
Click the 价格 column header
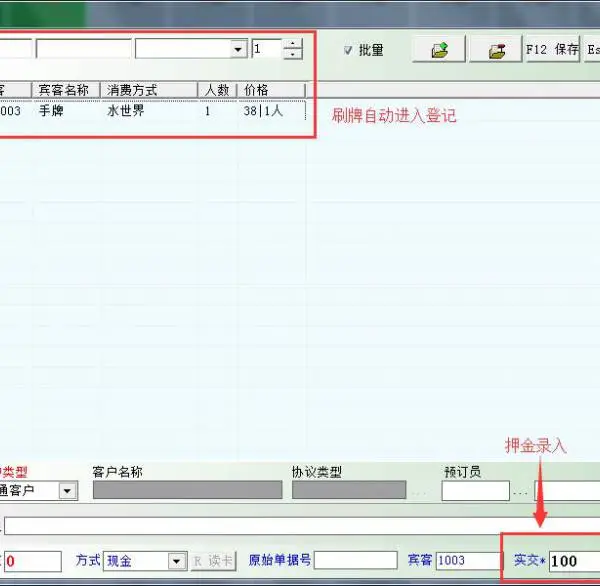point(271,90)
